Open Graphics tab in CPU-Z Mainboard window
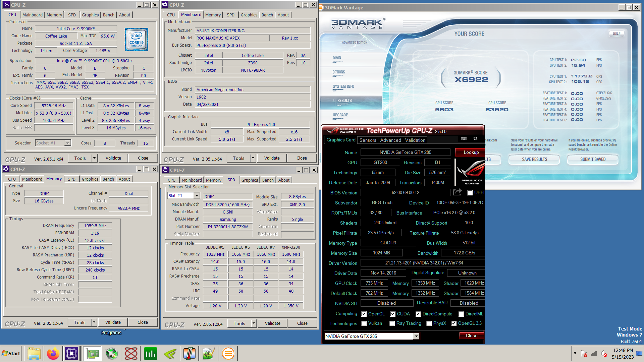Screen dimensions: 644x362 click(249, 15)
